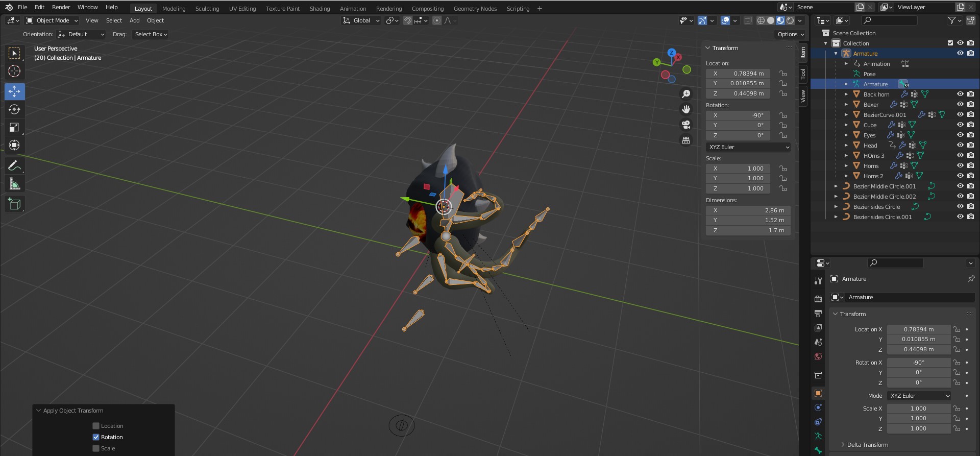Toggle snapping magnet icon
Viewport: 980px width, 456px height.
[407, 20]
